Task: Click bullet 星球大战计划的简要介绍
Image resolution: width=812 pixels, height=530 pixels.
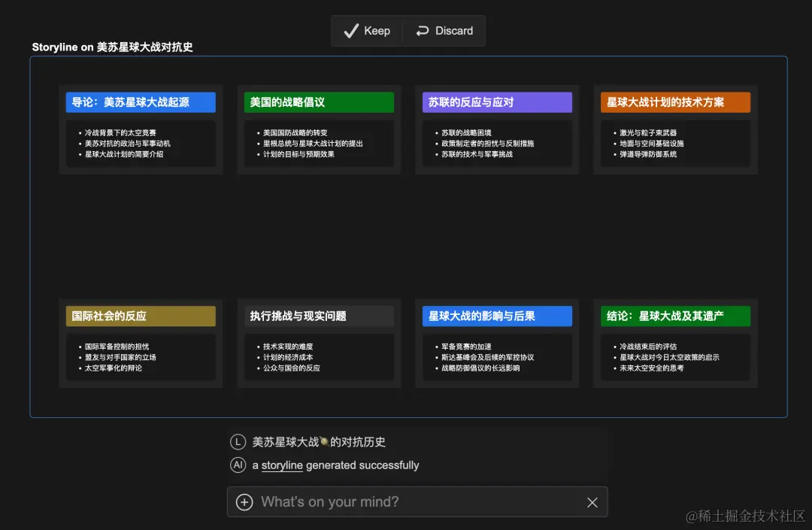Action: [x=124, y=154]
